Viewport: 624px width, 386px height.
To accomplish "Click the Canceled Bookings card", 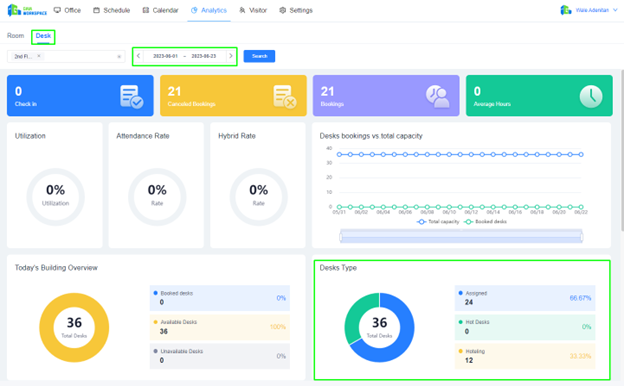I will click(233, 96).
